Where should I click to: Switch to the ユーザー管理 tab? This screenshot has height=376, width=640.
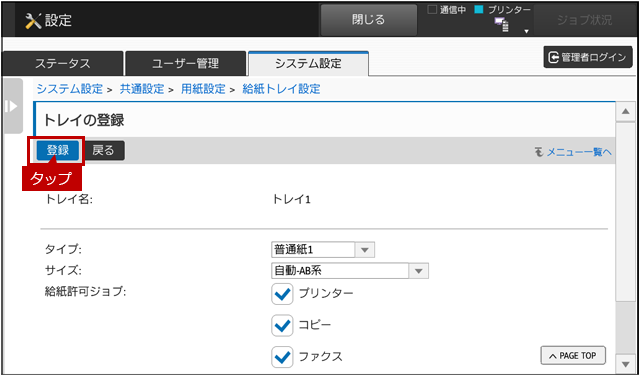185,64
